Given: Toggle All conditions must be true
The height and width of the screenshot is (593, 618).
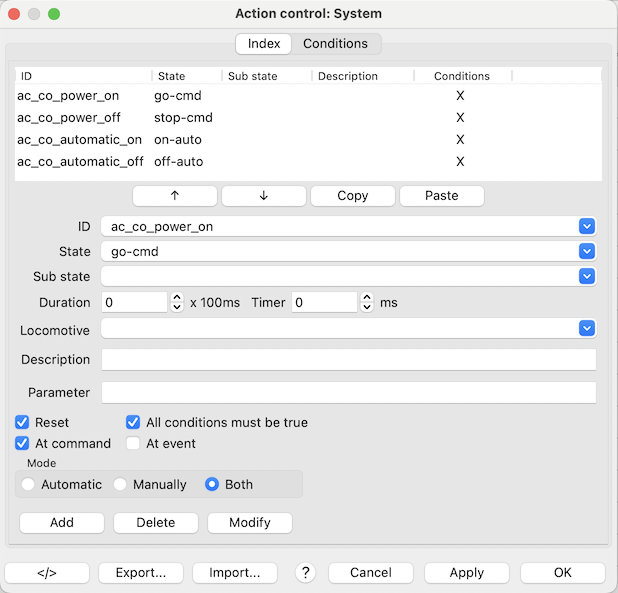Looking at the screenshot, I should tap(134, 423).
